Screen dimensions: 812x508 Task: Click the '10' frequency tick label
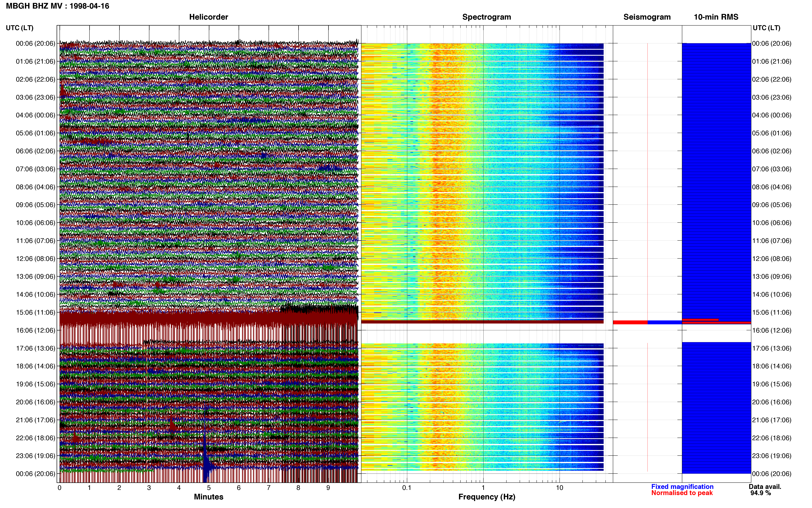pos(559,488)
